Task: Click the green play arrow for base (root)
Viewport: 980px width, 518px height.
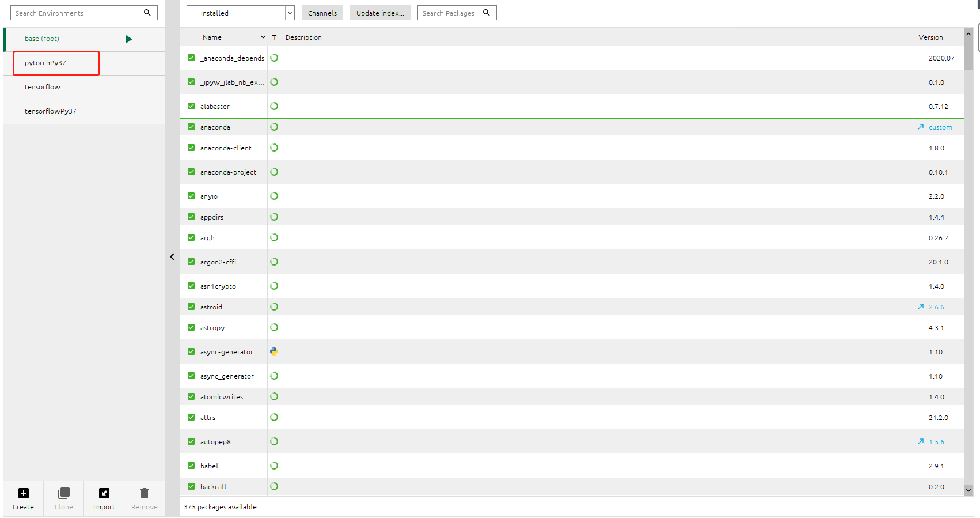Action: [129, 39]
